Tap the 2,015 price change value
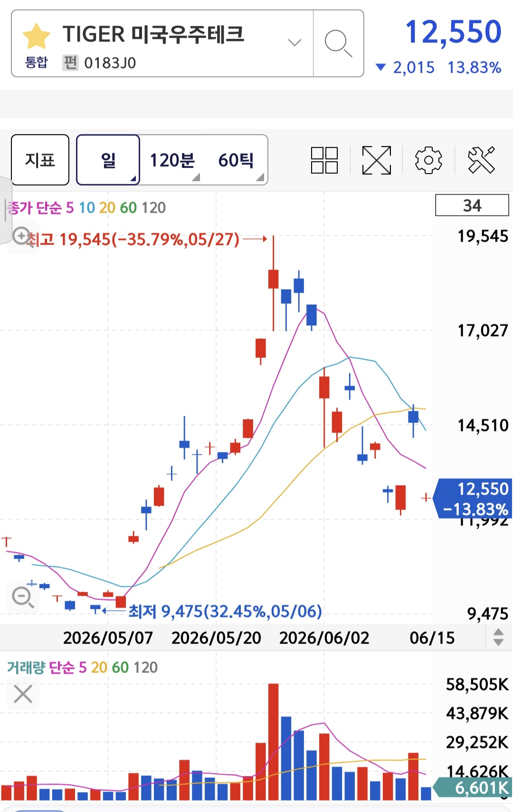Image resolution: width=513 pixels, height=812 pixels. click(414, 67)
